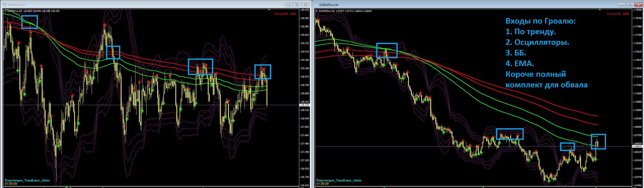
Task: Select Projectreaper_TrendLines_Alerts label in EURJPYm chart
Action: (x=27, y=180)
